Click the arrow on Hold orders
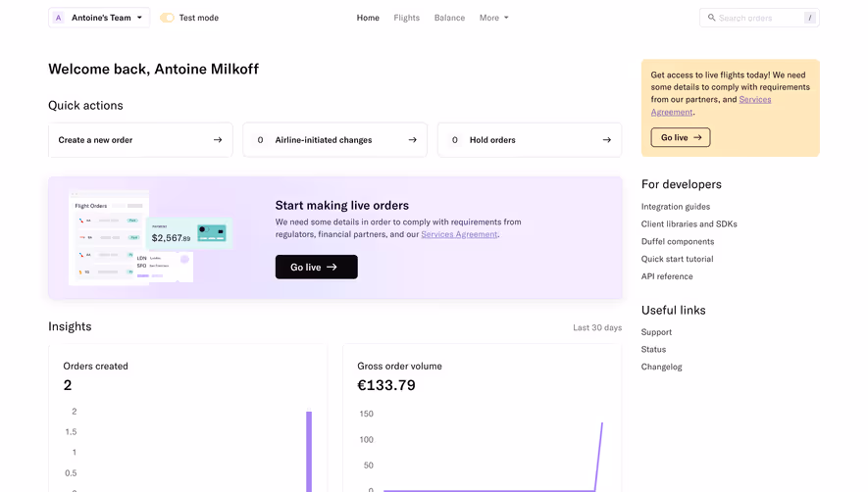The width and height of the screenshot is (868, 492). pyautogui.click(x=607, y=140)
